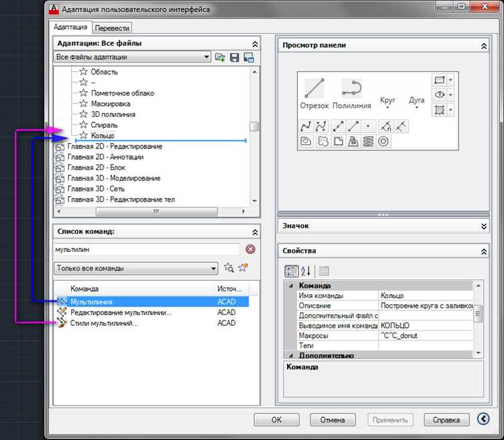
Task: Click the ray tool icon
Action: coord(353,126)
